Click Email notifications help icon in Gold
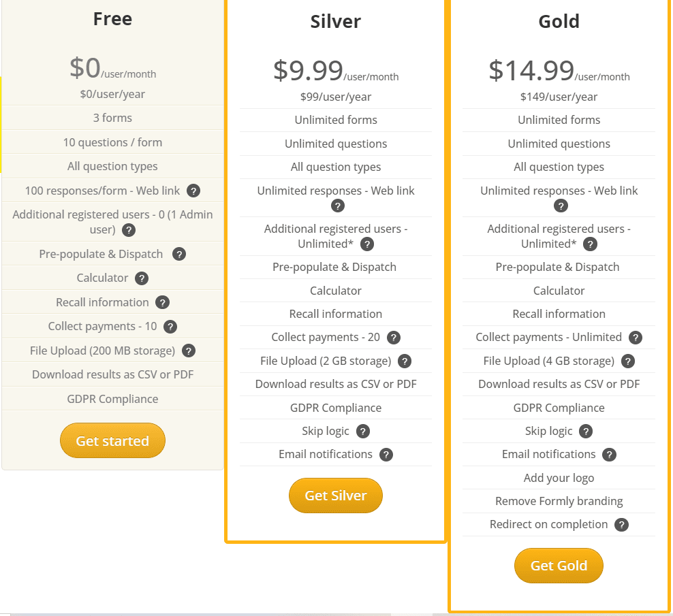Image resolution: width=673 pixels, height=616 pixels. (610, 454)
